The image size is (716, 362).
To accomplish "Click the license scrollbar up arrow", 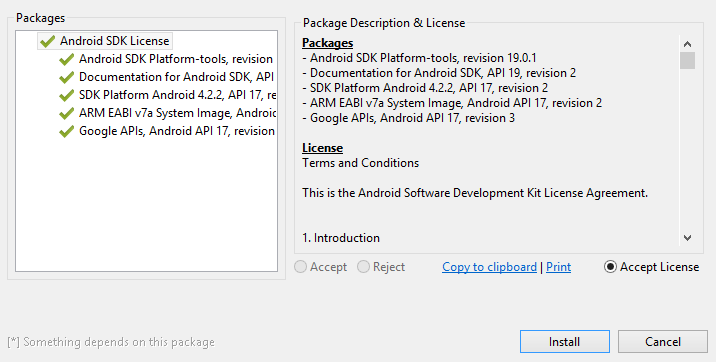I will pos(687,44).
